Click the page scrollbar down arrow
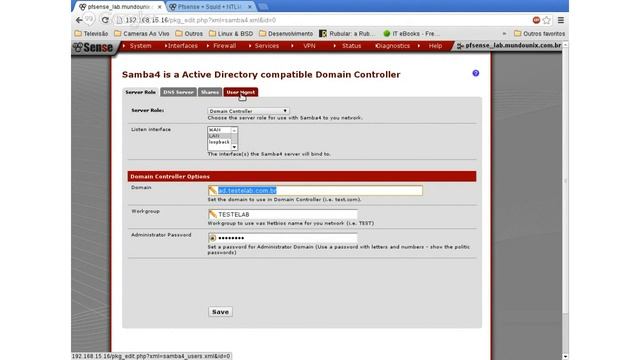This screenshot has width=640, height=360. (565, 356)
